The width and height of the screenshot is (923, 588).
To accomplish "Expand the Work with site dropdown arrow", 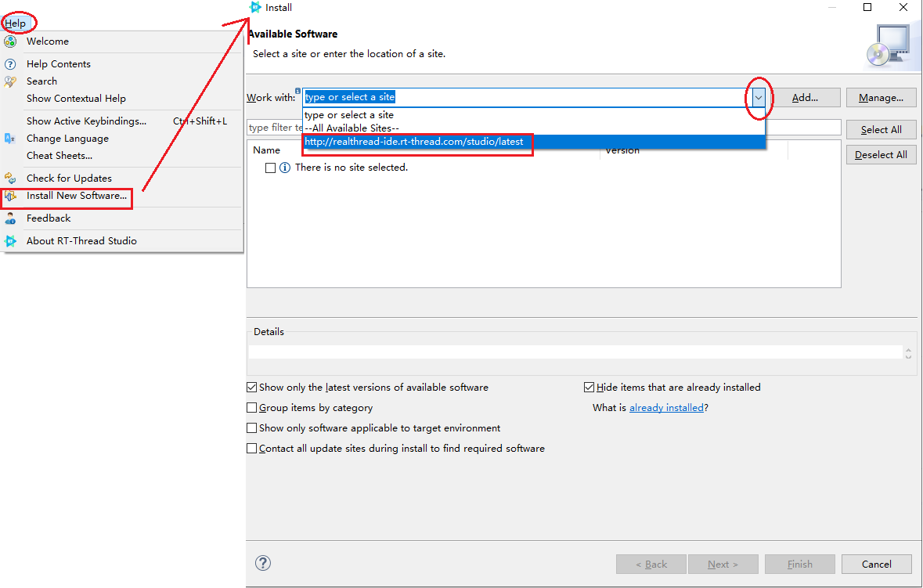I will (758, 98).
